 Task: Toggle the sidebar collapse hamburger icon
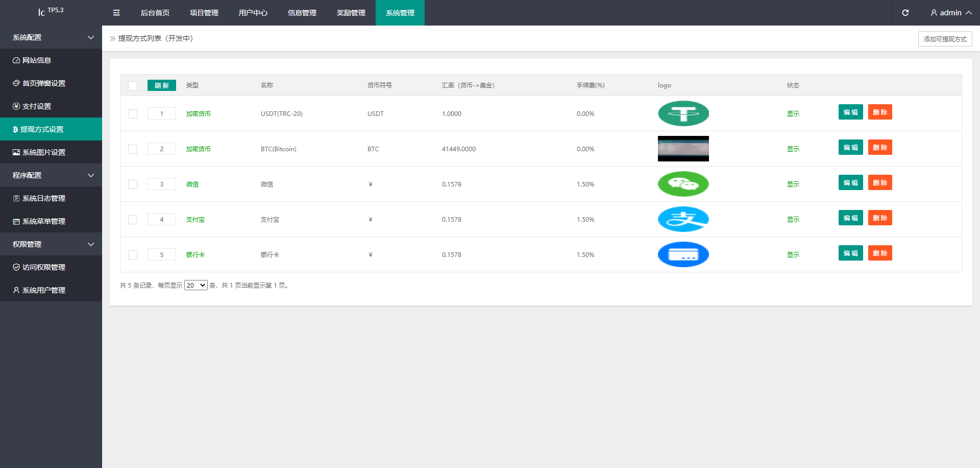[x=116, y=13]
